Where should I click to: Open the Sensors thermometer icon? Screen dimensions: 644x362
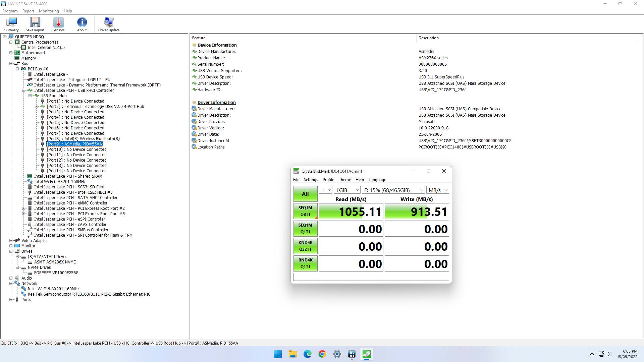(58, 22)
